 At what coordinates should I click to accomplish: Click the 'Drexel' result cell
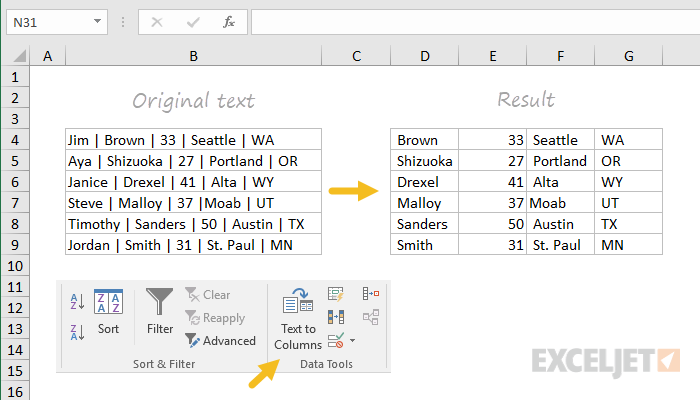tap(425, 182)
